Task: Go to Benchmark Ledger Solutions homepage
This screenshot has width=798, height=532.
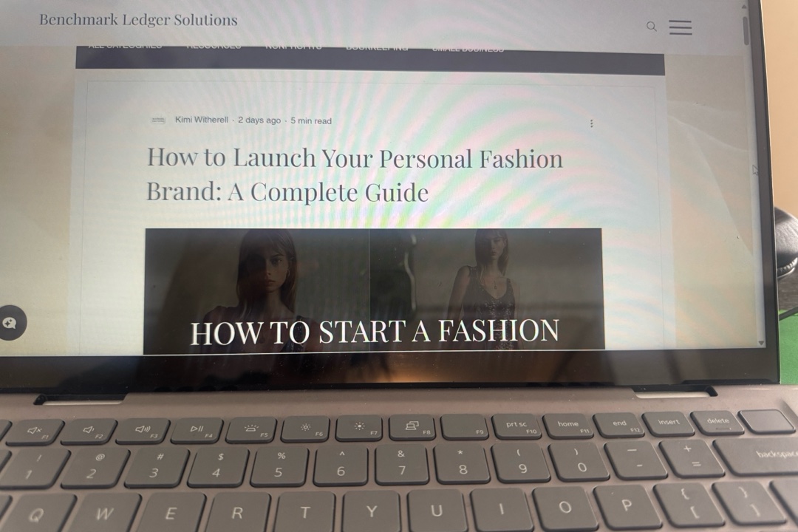Action: pyautogui.click(x=138, y=20)
